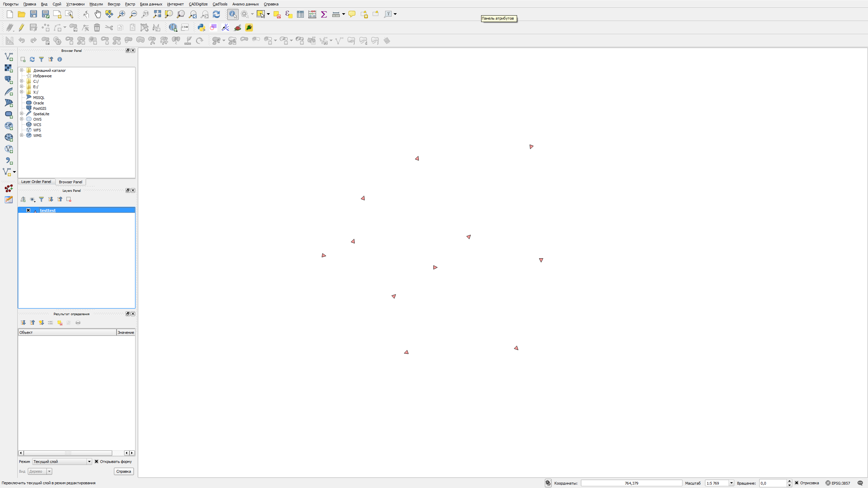Viewport: 868px width, 488px height.
Task: Click the Zoom Full extent icon
Action: (157, 14)
